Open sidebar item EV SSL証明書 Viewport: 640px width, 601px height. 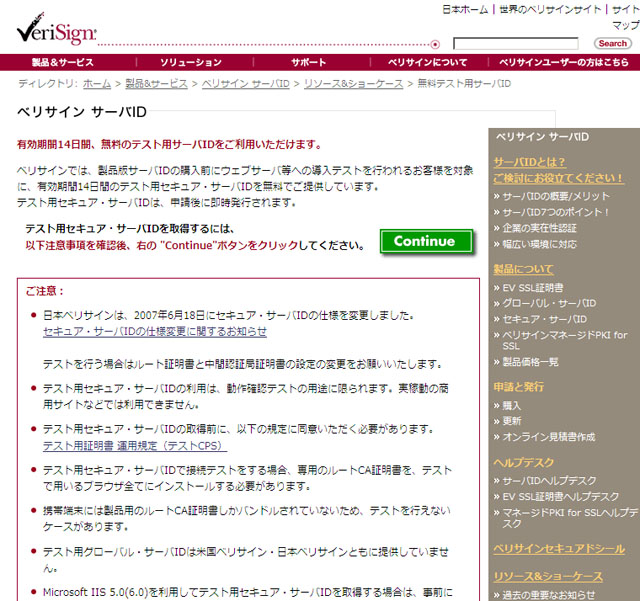tap(533, 288)
